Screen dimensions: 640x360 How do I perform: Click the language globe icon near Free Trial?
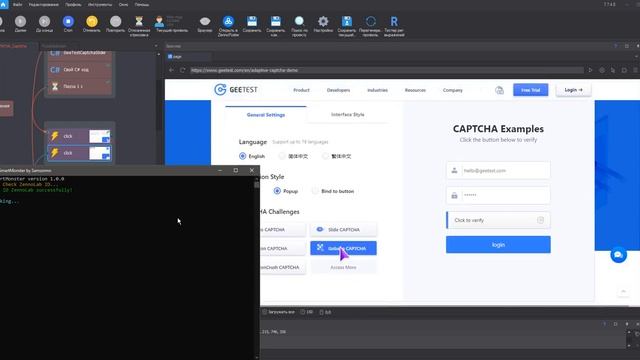click(x=499, y=90)
